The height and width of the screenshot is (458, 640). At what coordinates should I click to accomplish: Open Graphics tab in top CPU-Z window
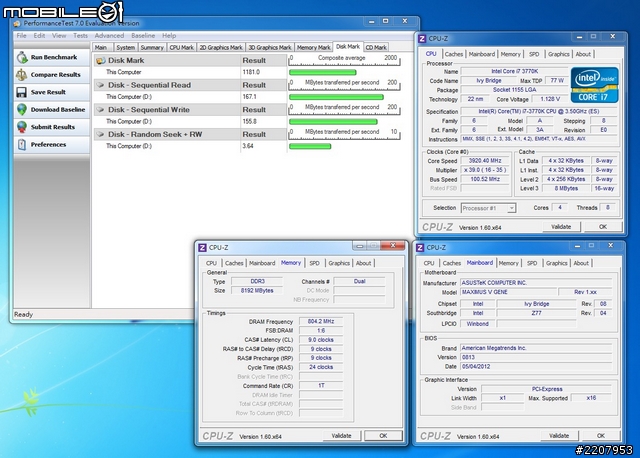point(558,54)
